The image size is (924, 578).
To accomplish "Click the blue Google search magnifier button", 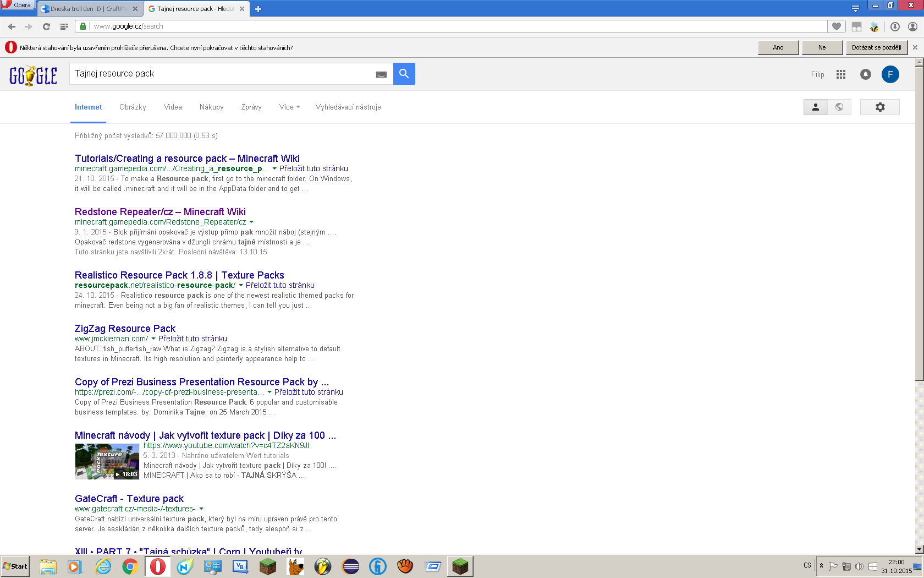I will point(404,74).
